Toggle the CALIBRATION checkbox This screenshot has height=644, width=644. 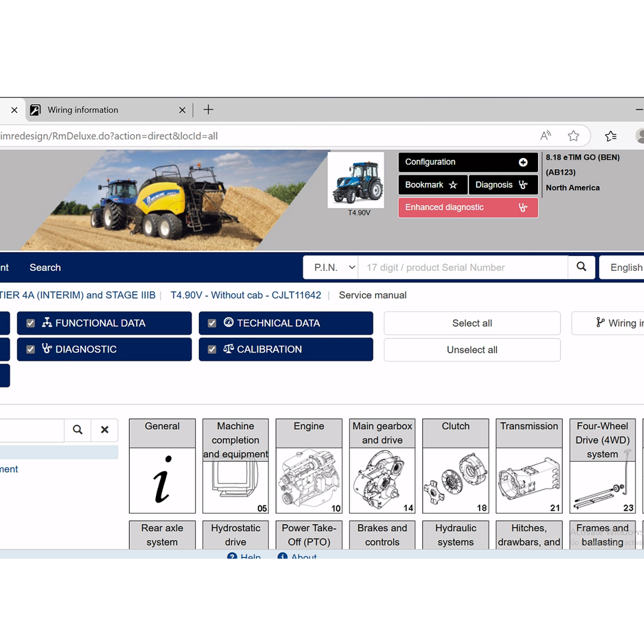[x=212, y=349]
